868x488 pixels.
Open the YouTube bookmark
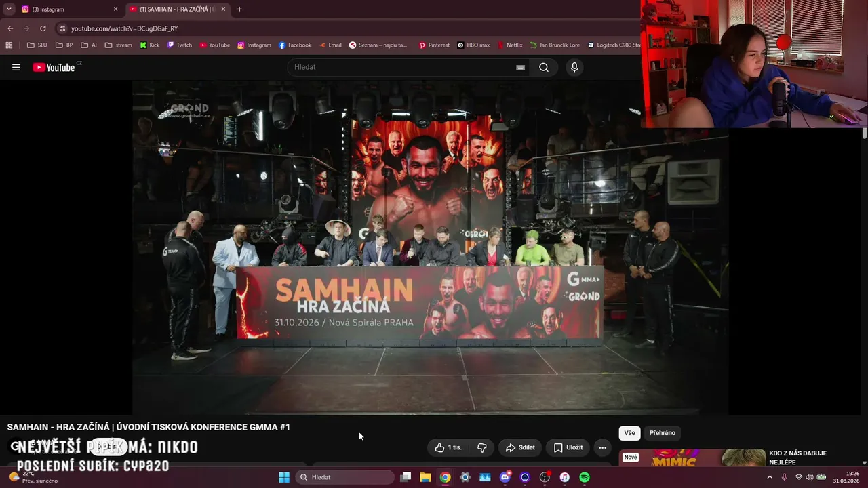click(x=214, y=45)
